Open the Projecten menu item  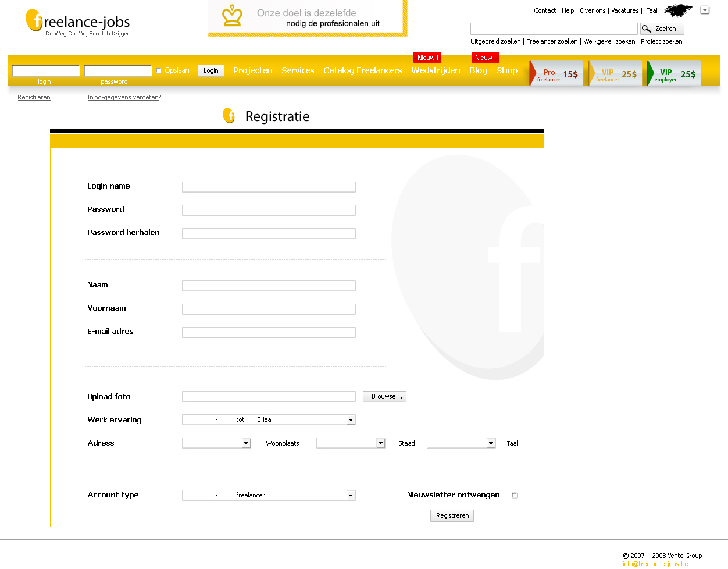pos(252,70)
